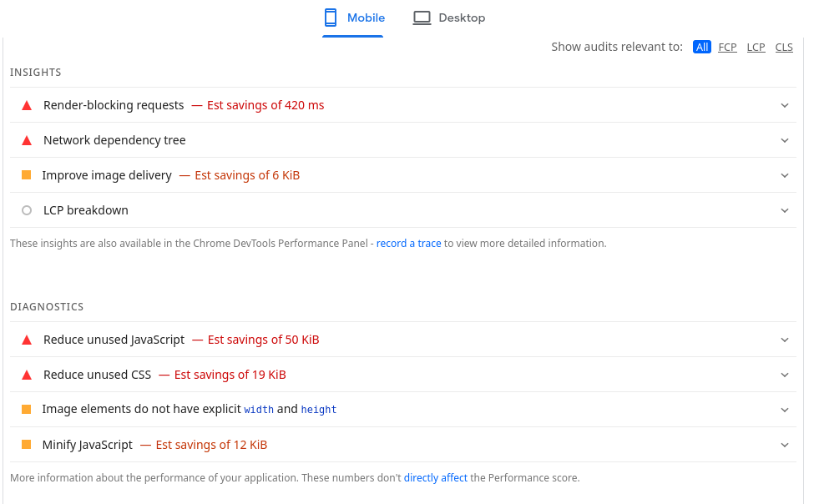Screen dimensions: 814x504
Task: Click 'Minify JavaScript' audit title
Action: click(x=87, y=445)
